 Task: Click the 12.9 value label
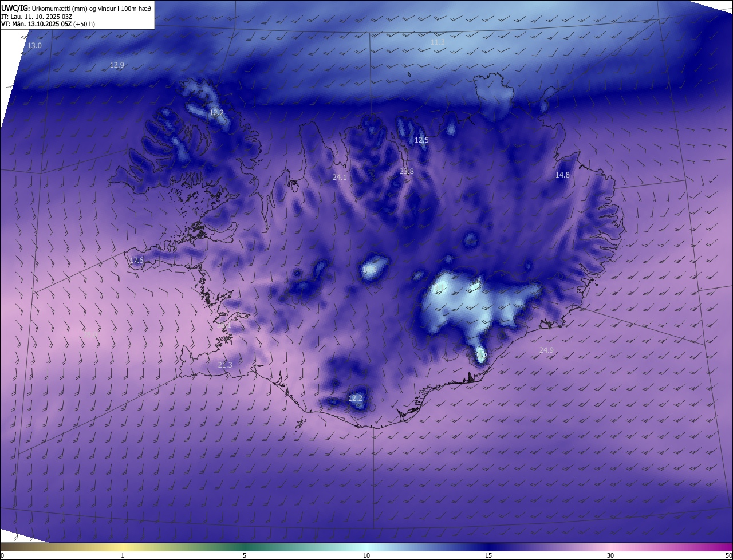[117, 65]
